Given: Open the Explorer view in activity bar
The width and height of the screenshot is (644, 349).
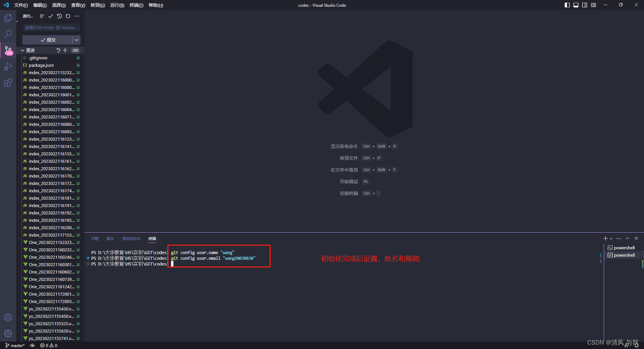Looking at the screenshot, I should pos(8,18).
